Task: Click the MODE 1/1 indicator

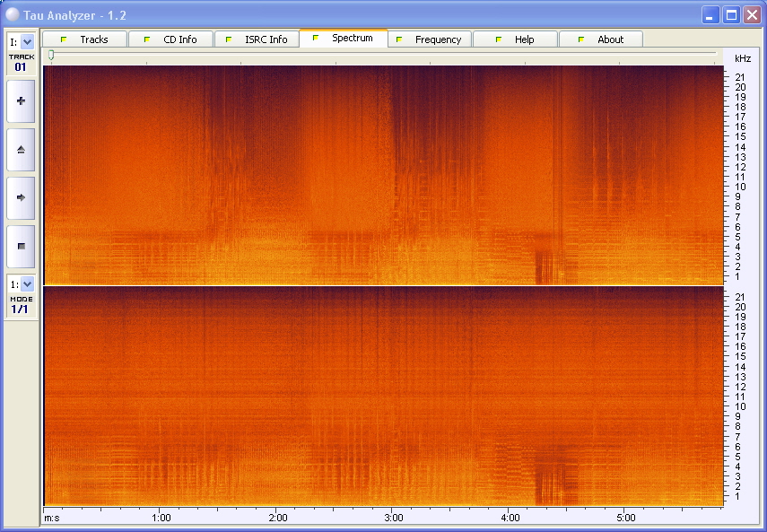Action: click(21, 305)
